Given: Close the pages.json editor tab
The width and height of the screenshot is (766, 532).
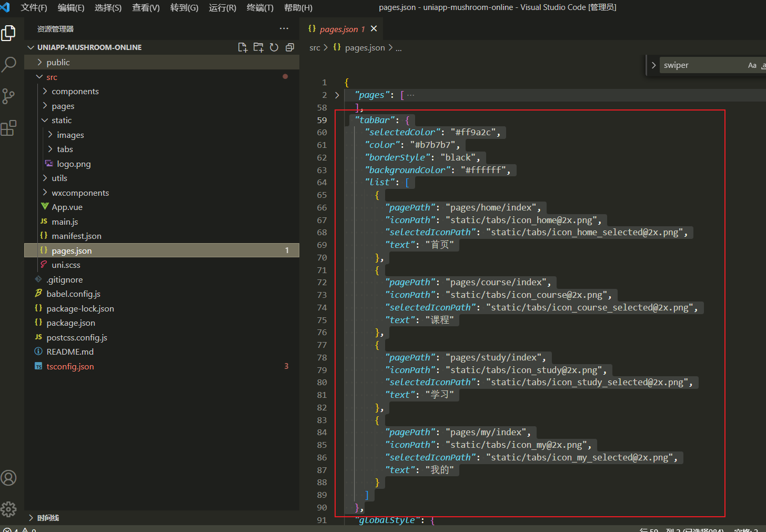Looking at the screenshot, I should pos(374,28).
